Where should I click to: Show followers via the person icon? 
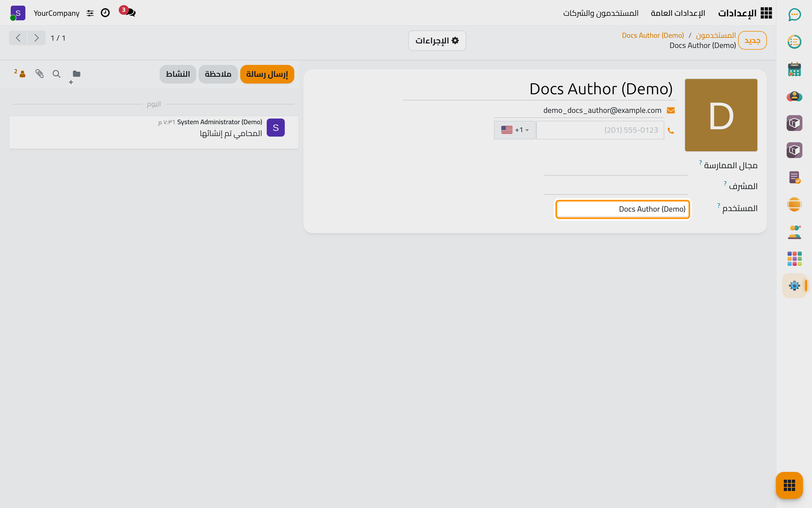point(20,74)
